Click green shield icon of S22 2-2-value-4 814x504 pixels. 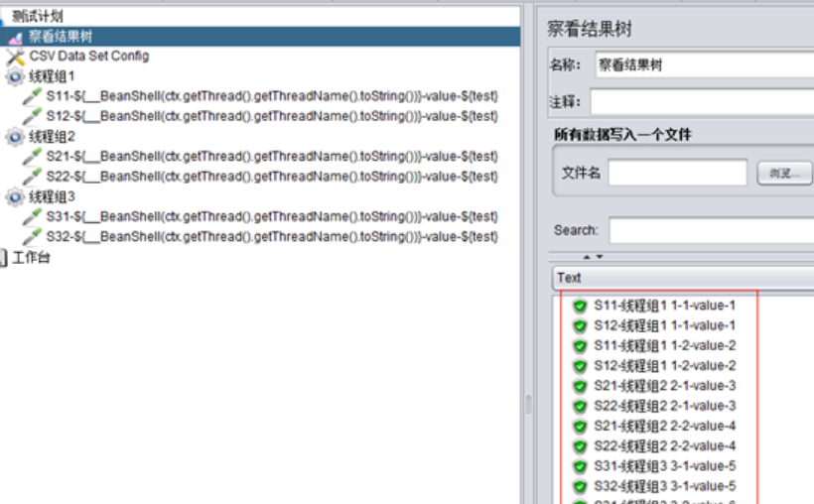coord(580,446)
